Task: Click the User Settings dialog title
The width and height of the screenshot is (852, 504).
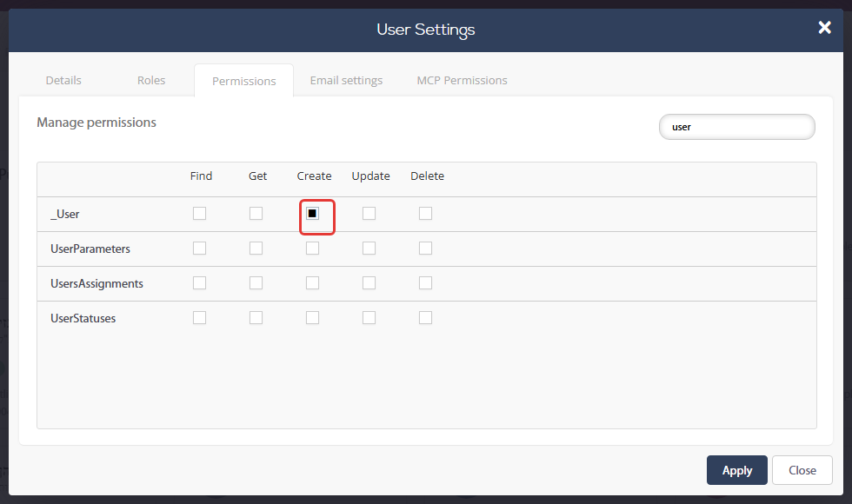Action: point(425,30)
